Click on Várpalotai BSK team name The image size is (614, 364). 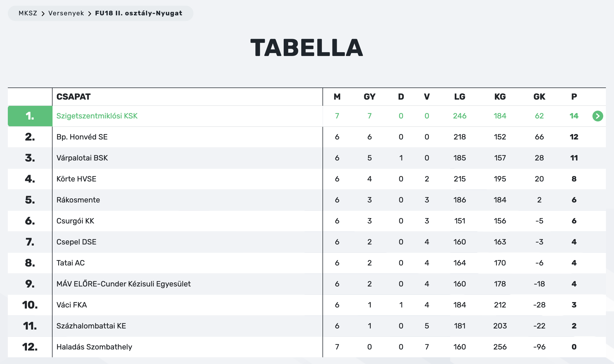(82, 158)
